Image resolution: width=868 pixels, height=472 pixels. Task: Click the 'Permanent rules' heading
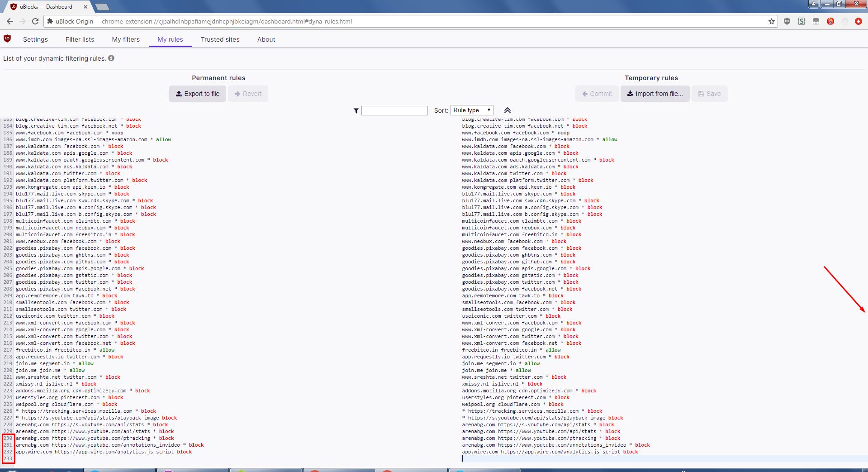click(x=218, y=78)
